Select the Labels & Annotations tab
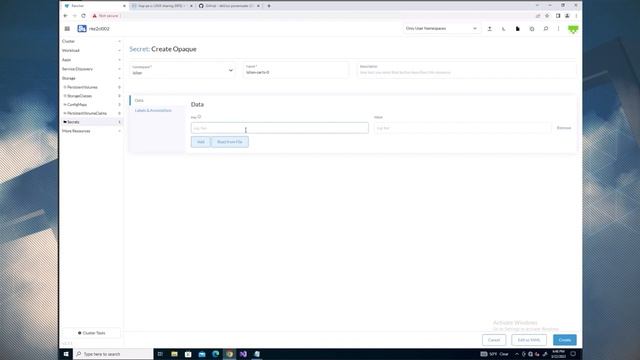Screen dimensions: 640x360 click(x=153, y=111)
